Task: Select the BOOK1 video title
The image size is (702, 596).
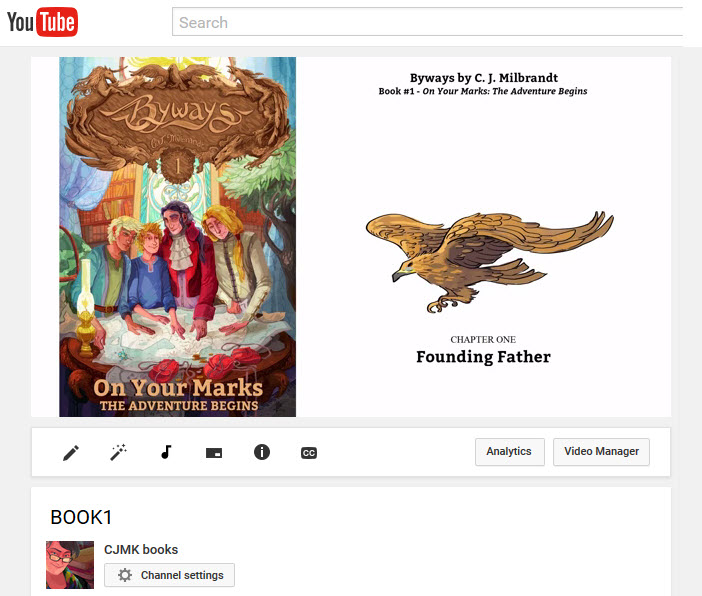Action: 82,517
